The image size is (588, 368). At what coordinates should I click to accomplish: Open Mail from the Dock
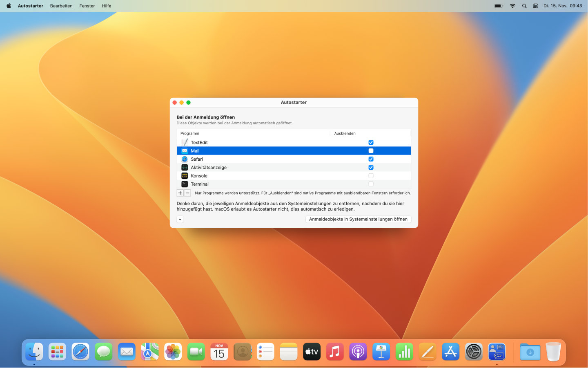tap(127, 352)
